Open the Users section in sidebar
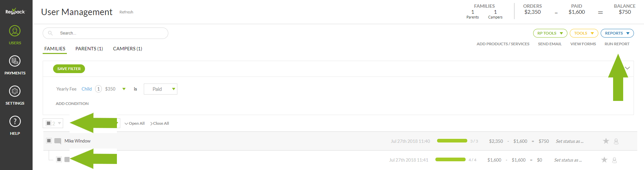644x170 pixels. pyautogui.click(x=15, y=35)
